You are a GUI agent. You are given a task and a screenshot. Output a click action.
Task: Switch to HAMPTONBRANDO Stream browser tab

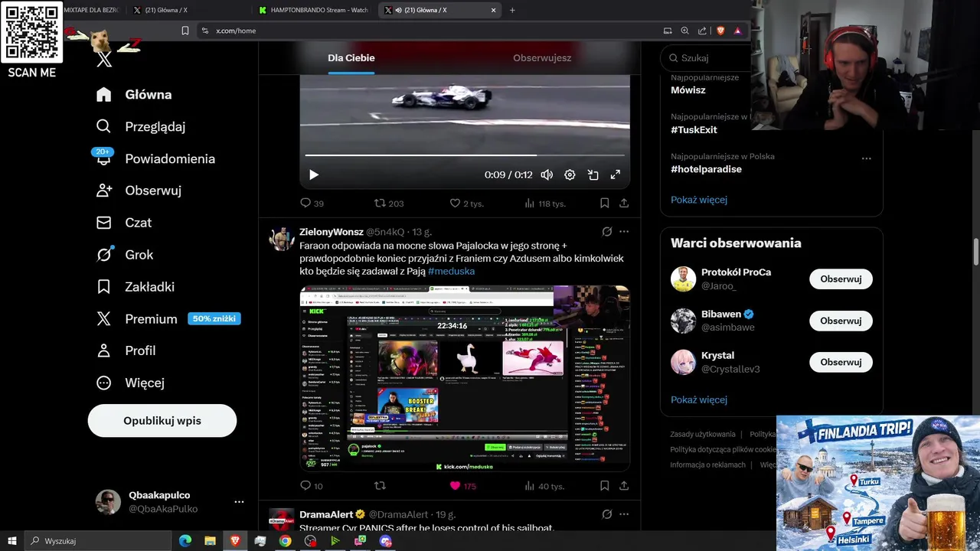314,10
